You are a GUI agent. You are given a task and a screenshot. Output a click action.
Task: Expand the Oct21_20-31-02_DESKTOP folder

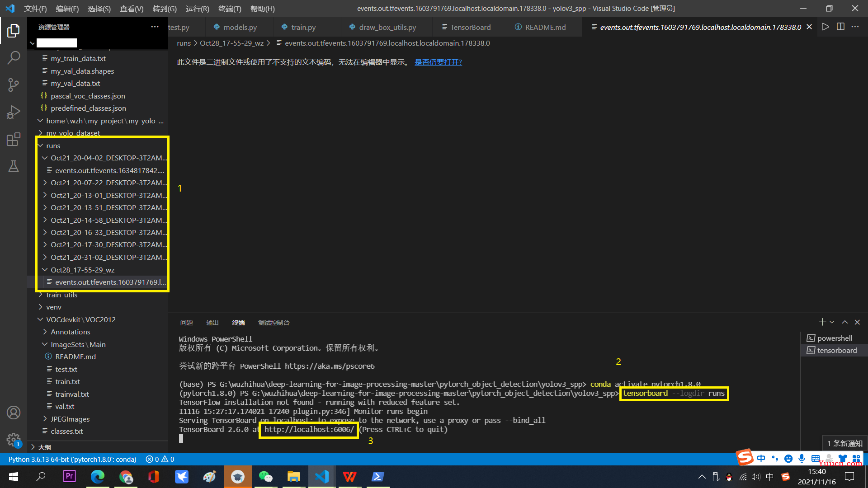pyautogui.click(x=45, y=257)
